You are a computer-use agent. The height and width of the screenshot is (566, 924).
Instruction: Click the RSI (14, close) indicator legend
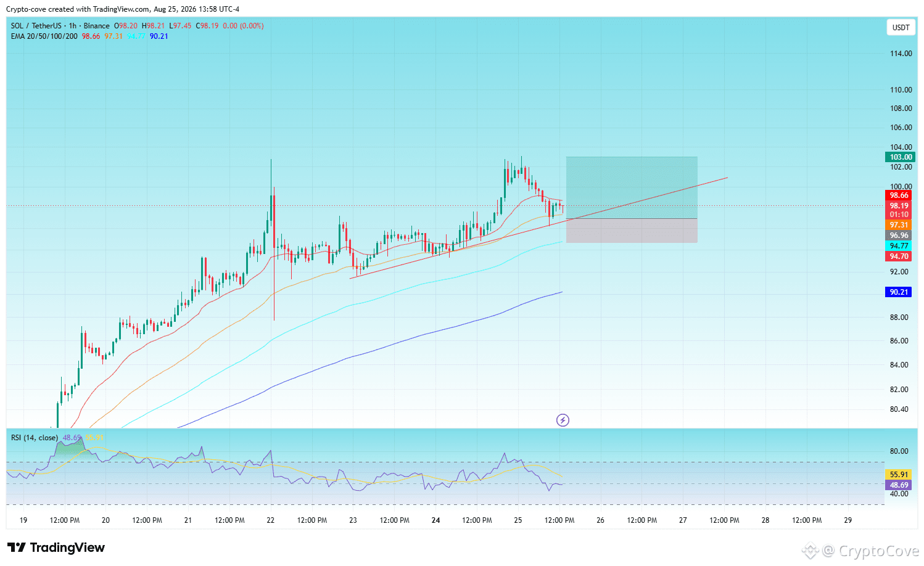click(35, 438)
